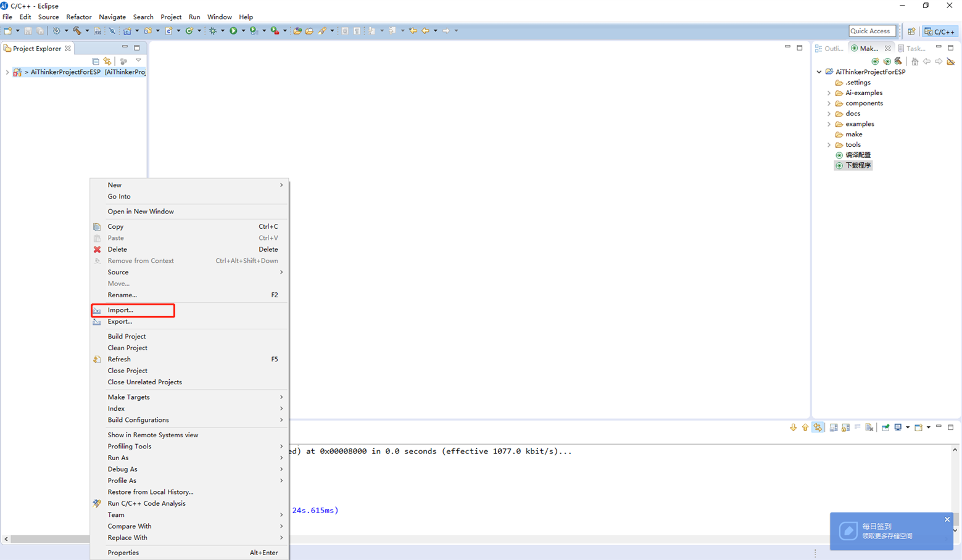Click the Last Edit Location arrow icon
Screen dimensions: 962x560
pyautogui.click(x=413, y=30)
